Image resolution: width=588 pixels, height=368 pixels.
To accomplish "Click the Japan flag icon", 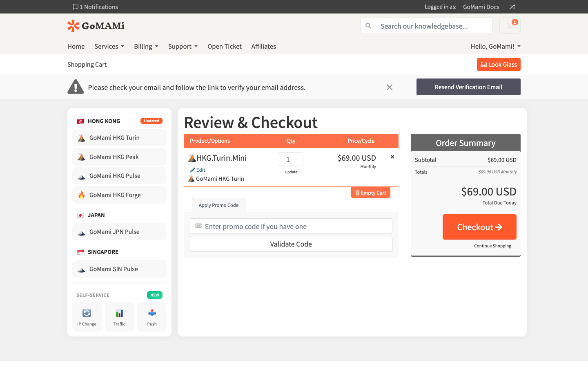I will coord(80,215).
